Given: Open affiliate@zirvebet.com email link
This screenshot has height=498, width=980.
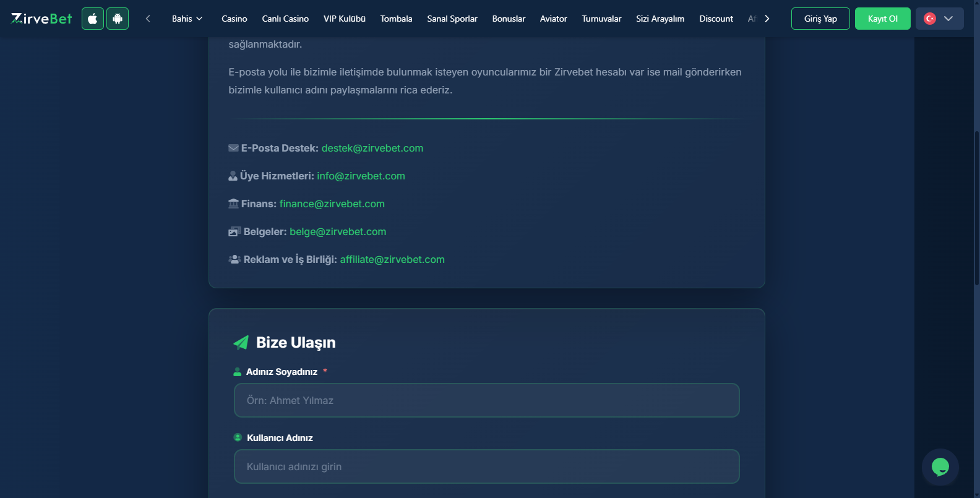Looking at the screenshot, I should click(392, 260).
